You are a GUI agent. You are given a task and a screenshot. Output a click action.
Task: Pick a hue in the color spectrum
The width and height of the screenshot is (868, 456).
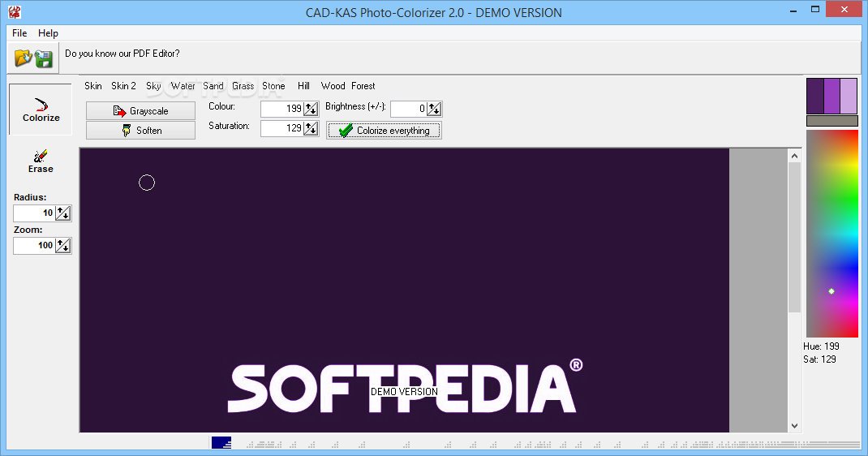click(x=832, y=234)
